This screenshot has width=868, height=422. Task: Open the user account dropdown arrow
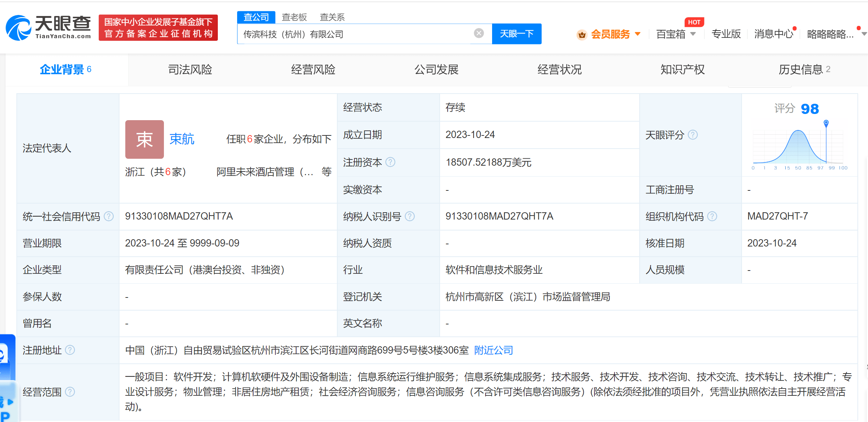pyautogui.click(x=864, y=34)
